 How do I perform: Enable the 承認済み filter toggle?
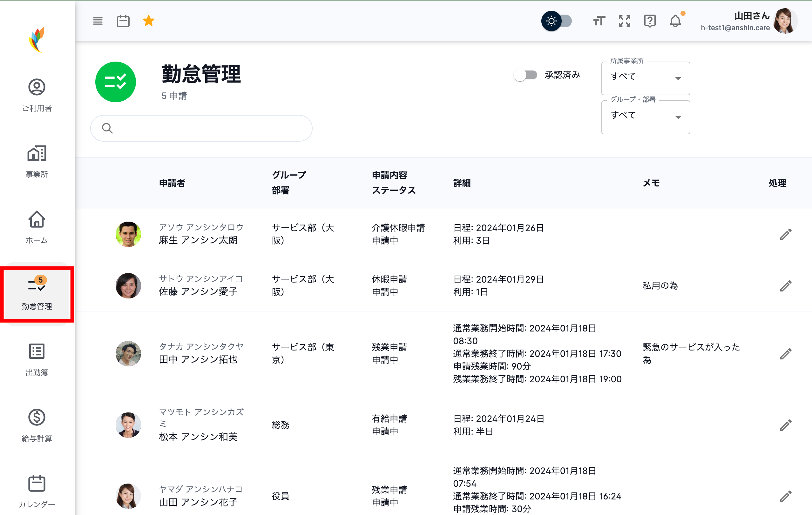click(x=526, y=75)
